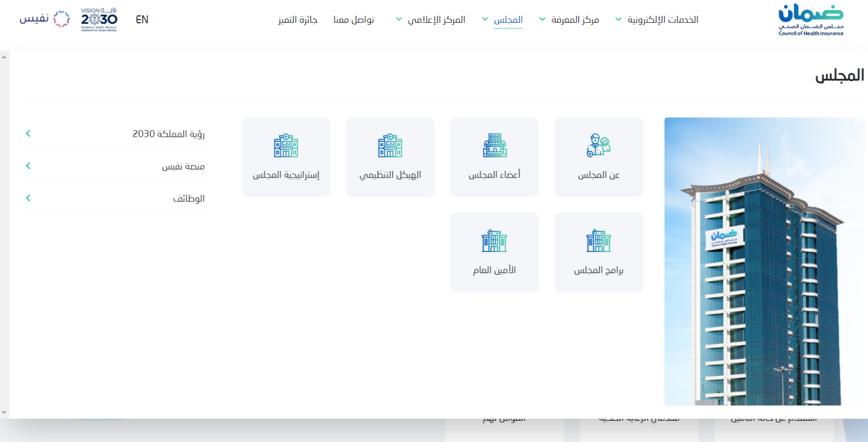868x442 pixels.
Task: Go to 'تواصل معنا' menu item
Action: [x=354, y=20]
